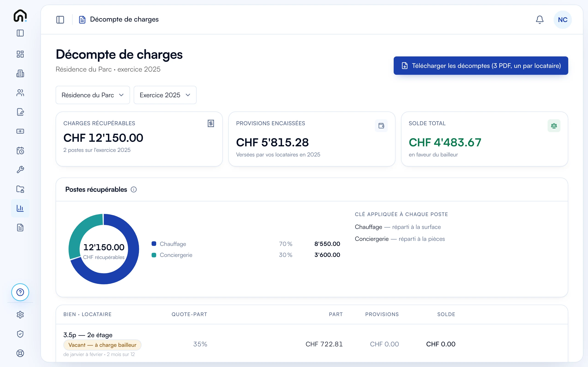588x367 pixels.
Task: Show info about Postes récupérables
Action: (x=134, y=189)
